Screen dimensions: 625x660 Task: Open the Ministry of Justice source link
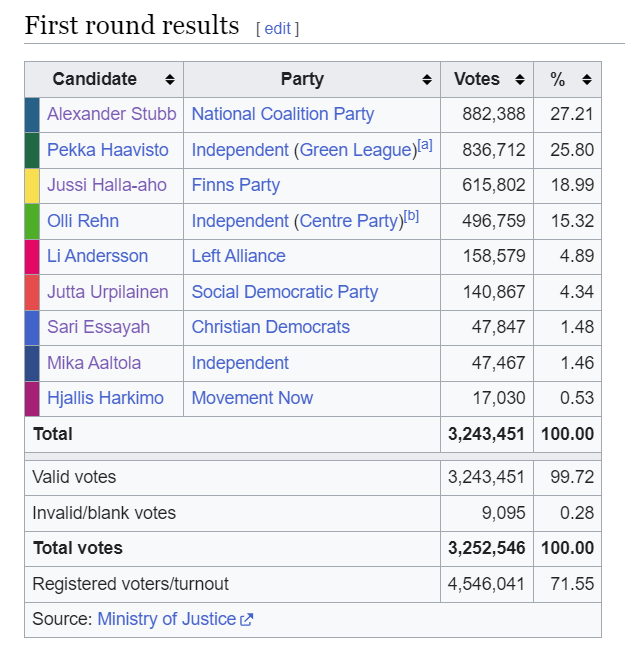[167, 619]
